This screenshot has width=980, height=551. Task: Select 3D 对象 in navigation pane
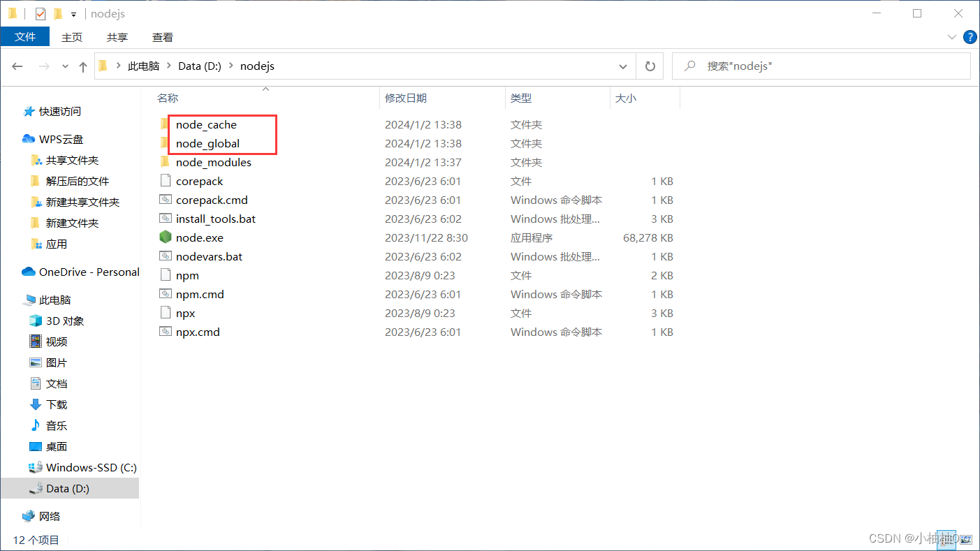pyautogui.click(x=57, y=321)
